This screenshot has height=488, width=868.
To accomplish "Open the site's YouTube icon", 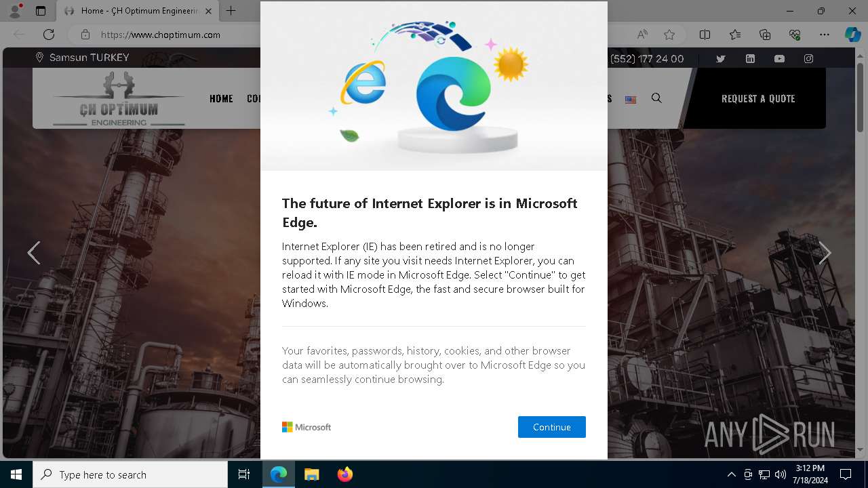I will pyautogui.click(x=779, y=59).
